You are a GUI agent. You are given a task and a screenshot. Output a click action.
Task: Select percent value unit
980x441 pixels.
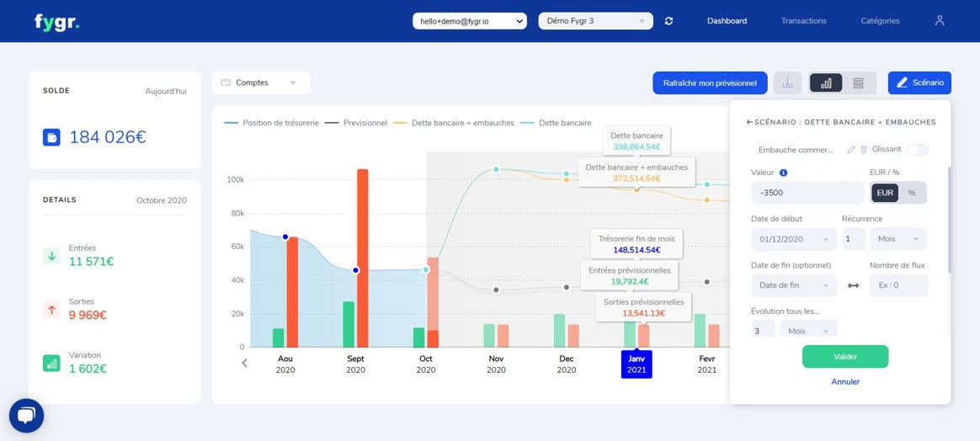pos(912,193)
